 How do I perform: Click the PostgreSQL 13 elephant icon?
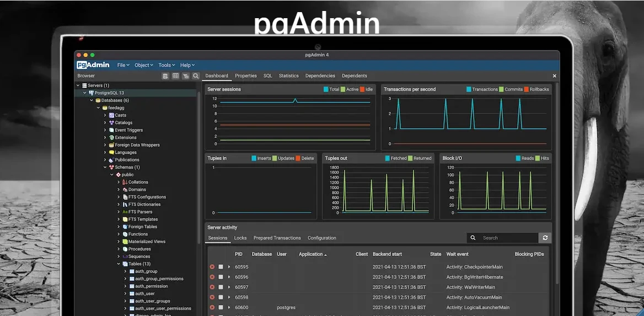[91, 93]
